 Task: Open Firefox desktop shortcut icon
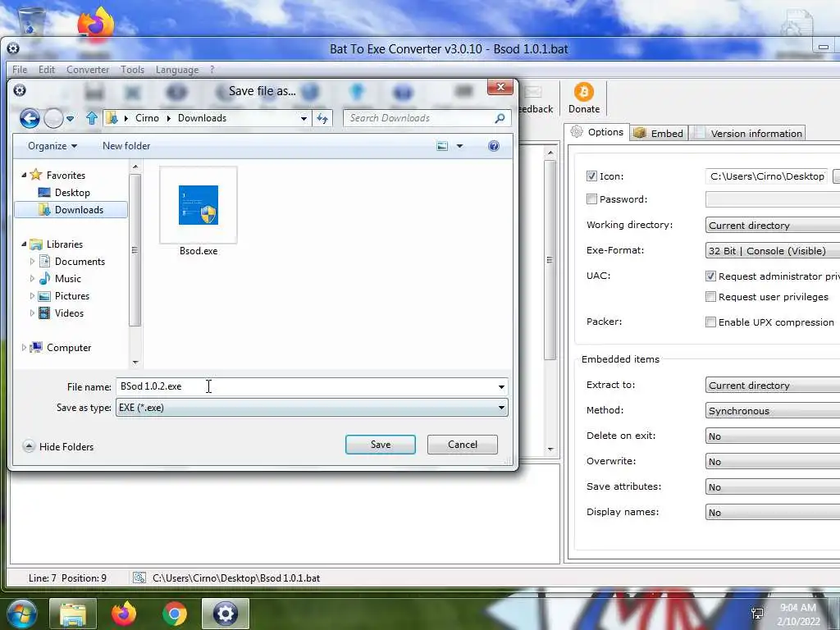click(x=95, y=24)
